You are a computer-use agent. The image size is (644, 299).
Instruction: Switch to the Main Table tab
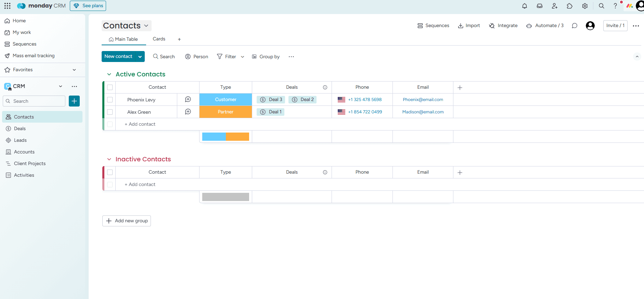pyautogui.click(x=124, y=39)
